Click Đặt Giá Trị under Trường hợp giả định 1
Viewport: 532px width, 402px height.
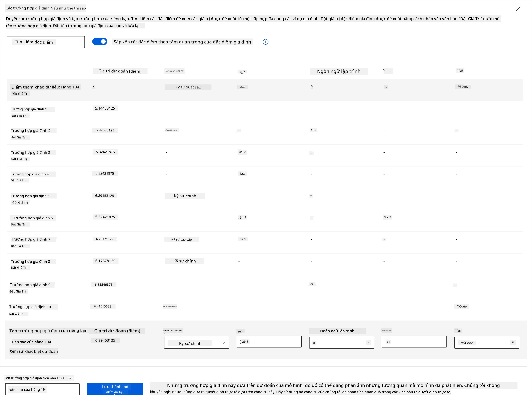(x=19, y=116)
